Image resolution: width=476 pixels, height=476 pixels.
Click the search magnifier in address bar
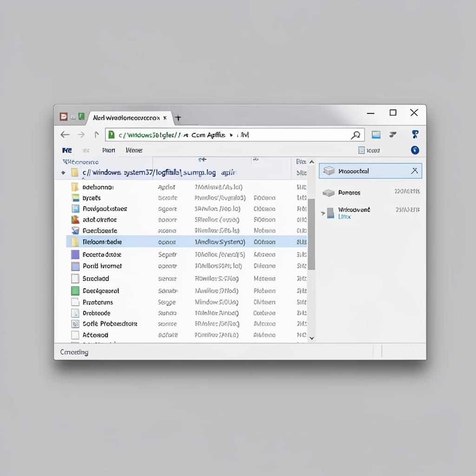click(356, 135)
